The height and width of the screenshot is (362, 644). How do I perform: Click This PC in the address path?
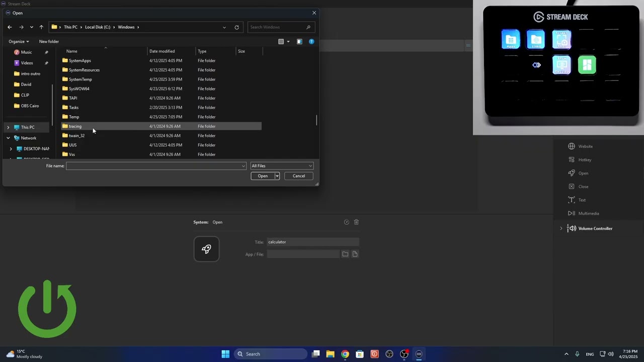click(x=70, y=27)
